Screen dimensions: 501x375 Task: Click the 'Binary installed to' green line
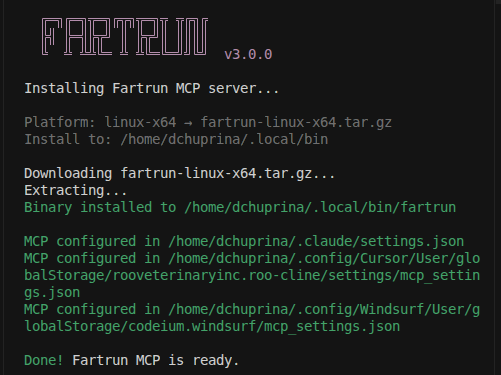pyautogui.click(x=240, y=207)
